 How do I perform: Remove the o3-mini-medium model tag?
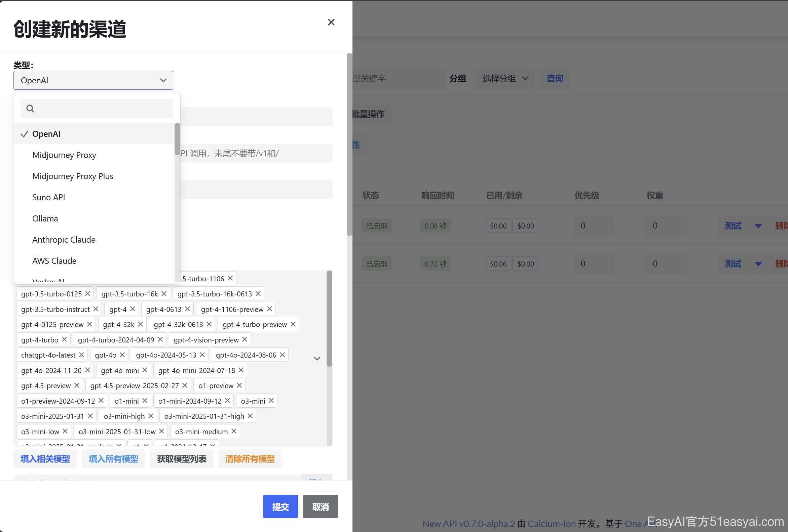pyautogui.click(x=234, y=432)
